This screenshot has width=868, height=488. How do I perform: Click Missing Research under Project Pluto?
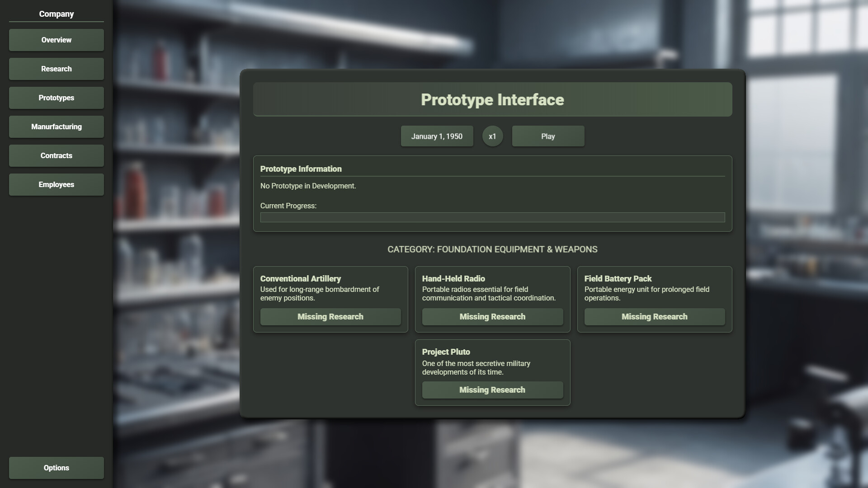(x=492, y=390)
